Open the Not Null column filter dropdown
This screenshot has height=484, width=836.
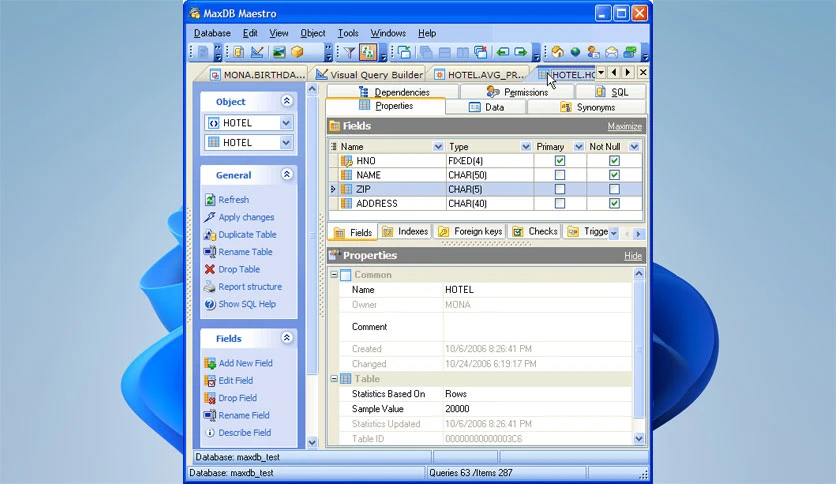point(634,147)
